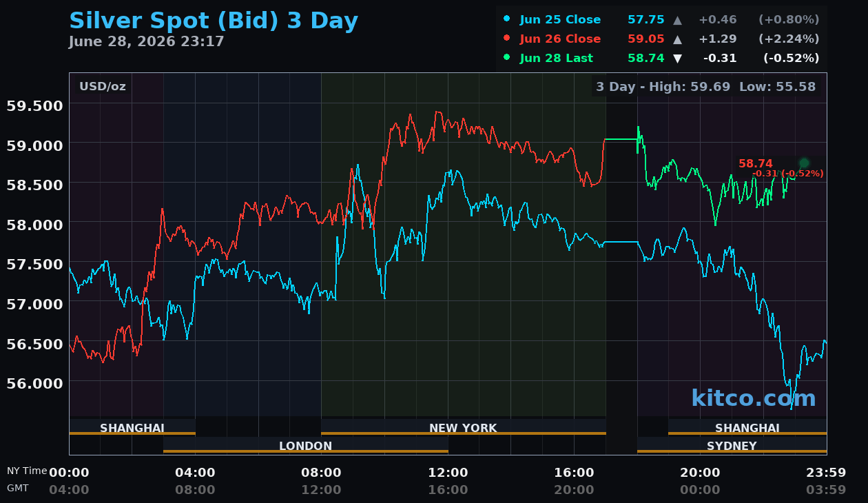The image size is (868, 503).
Task: Click the NEW YORK session bar
Action: pos(464,427)
